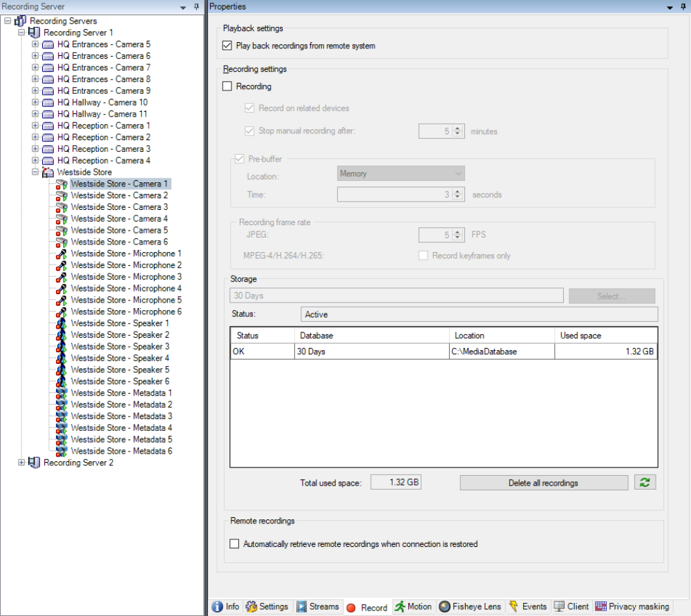
Task: Click the Recording Server 2 icon
Action: point(35,463)
